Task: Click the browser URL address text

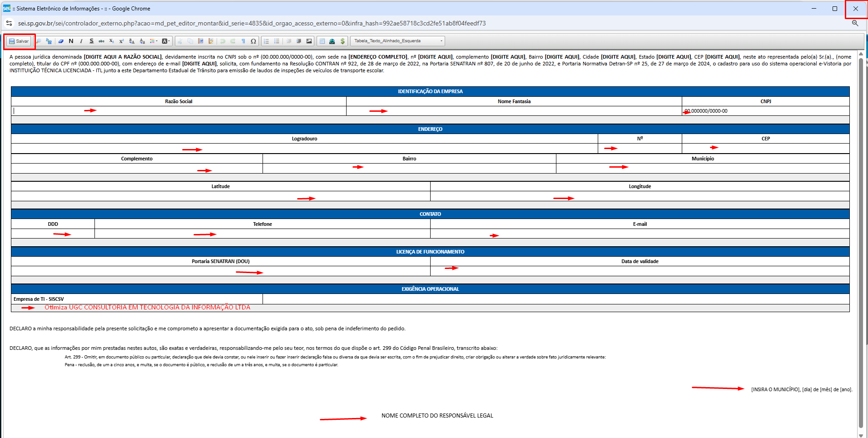Action: click(252, 23)
